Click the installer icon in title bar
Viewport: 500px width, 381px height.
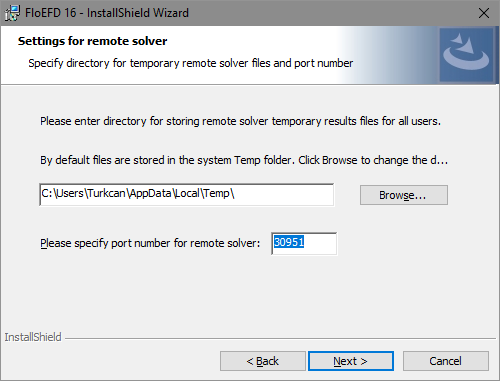click(x=12, y=13)
